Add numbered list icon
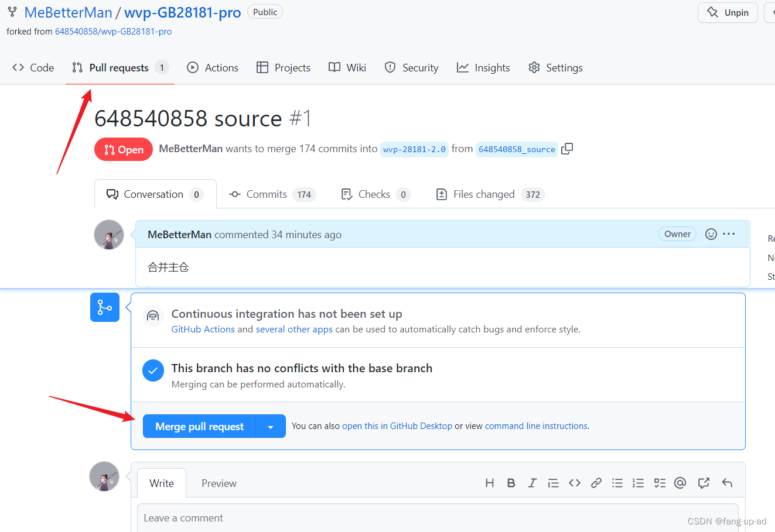 pyautogui.click(x=639, y=483)
